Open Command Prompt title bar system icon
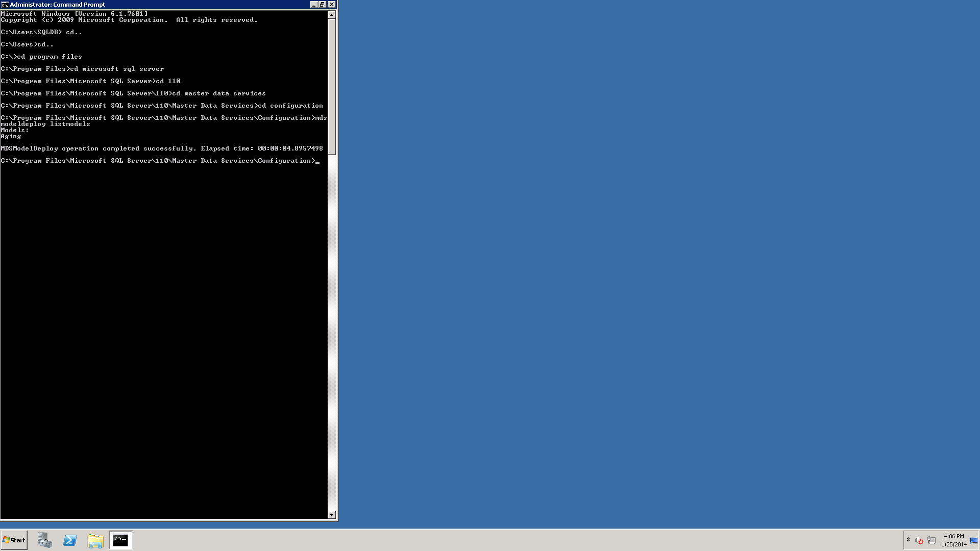 [x=5, y=5]
